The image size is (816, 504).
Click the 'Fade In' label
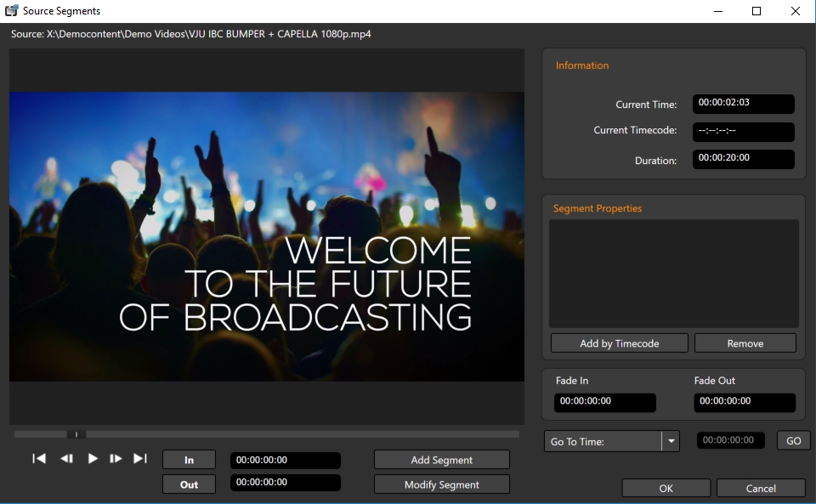(x=572, y=380)
